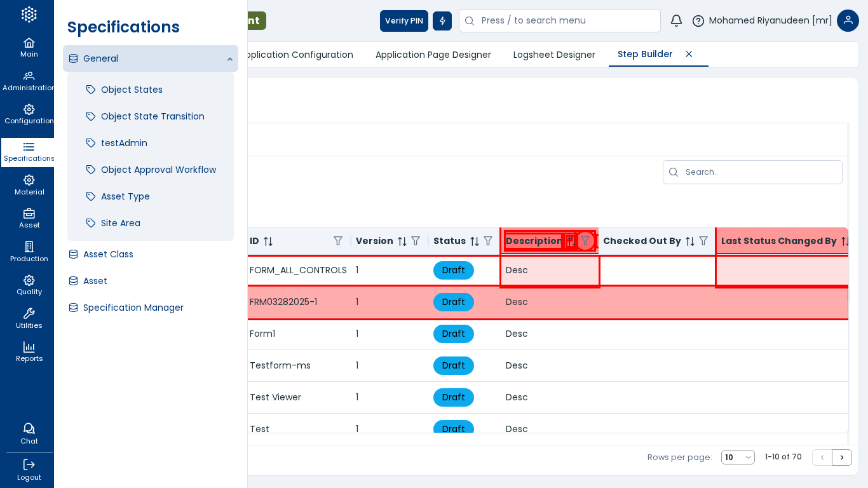Image resolution: width=868 pixels, height=488 pixels.
Task: Switch to Logsheet Designer tab
Action: pos(554,55)
